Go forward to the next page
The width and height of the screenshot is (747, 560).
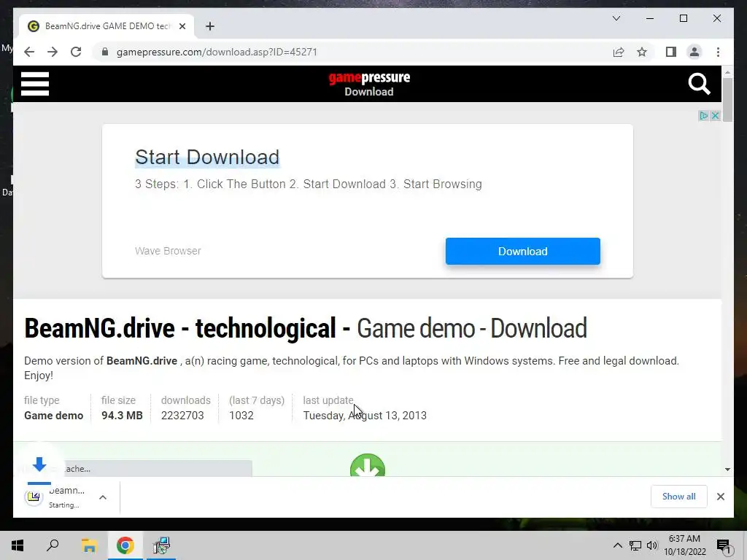point(53,52)
